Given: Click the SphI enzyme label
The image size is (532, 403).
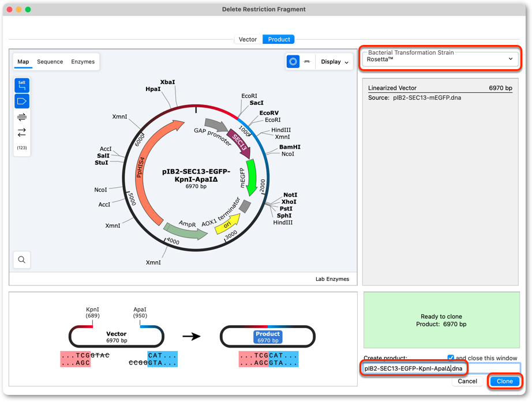Looking at the screenshot, I should (284, 216).
